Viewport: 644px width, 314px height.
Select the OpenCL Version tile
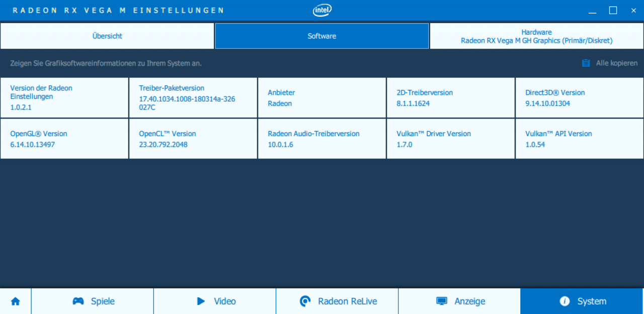(x=193, y=139)
